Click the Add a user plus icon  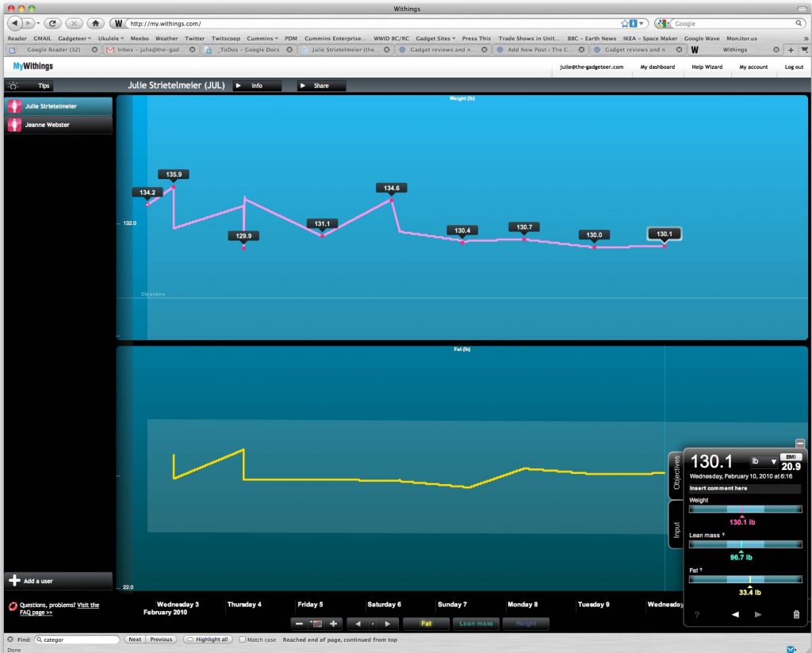tap(14, 581)
